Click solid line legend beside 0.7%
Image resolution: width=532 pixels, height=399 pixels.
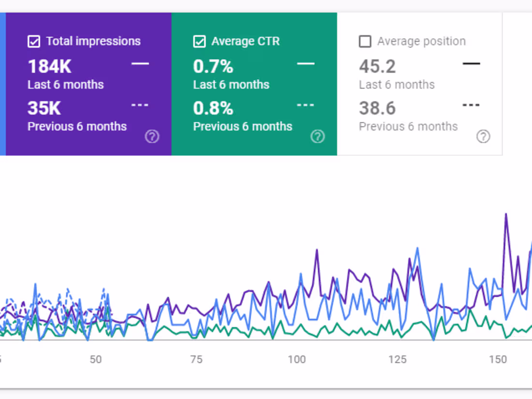(306, 63)
